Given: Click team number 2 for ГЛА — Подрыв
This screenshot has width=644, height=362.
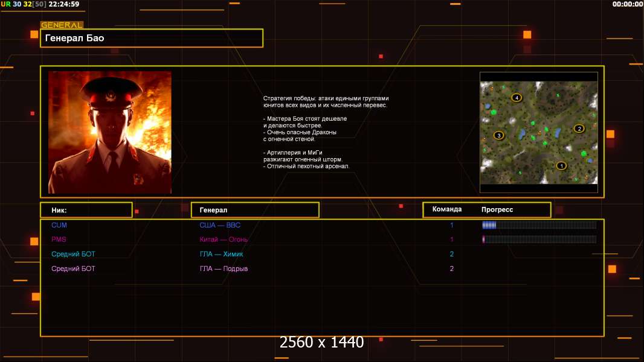Looking at the screenshot, I should tap(452, 269).
